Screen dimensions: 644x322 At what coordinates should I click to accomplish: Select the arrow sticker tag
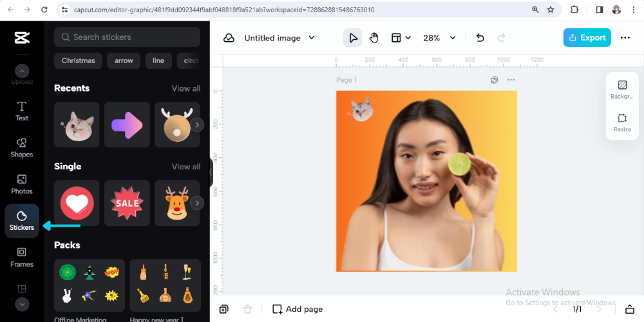124,61
